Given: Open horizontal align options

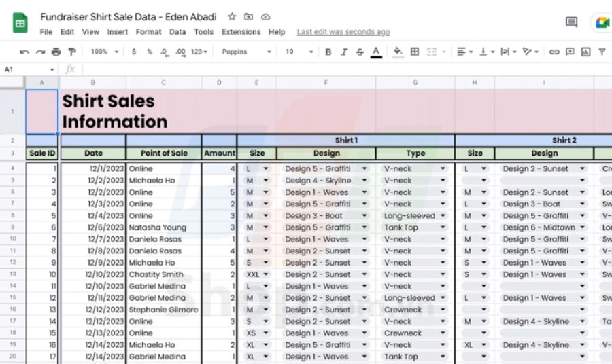Looking at the screenshot, I should pos(465,52).
